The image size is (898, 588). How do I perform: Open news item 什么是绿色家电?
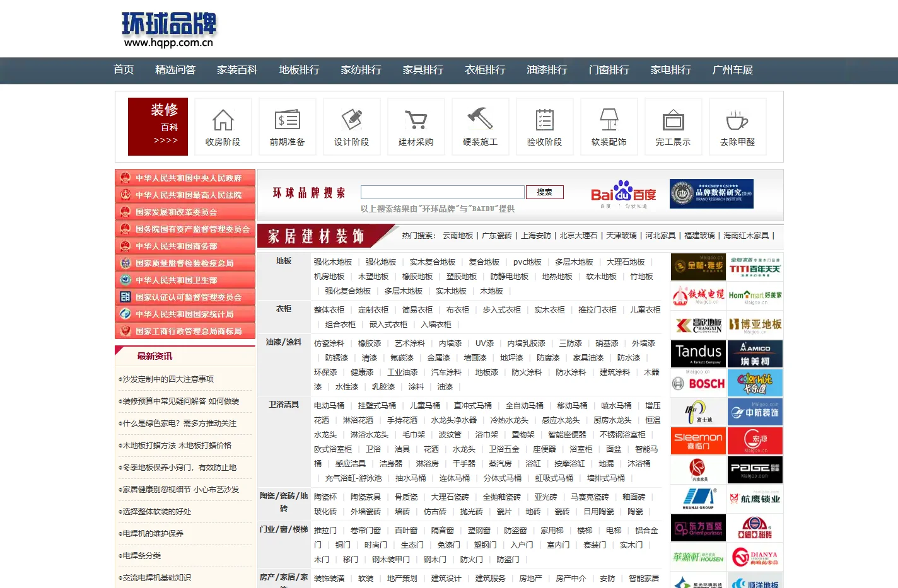pos(179,424)
